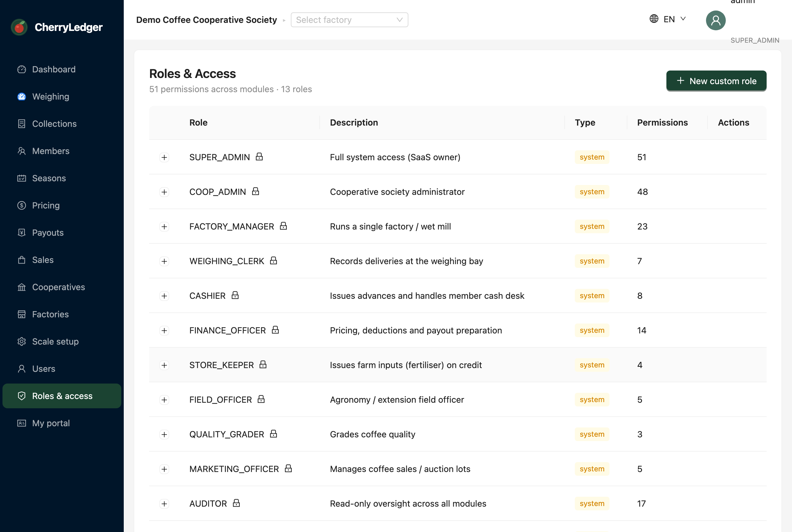Viewport: 792px width, 532px height.
Task: Click permissions count 17 for AUDITOR
Action: tap(641, 504)
